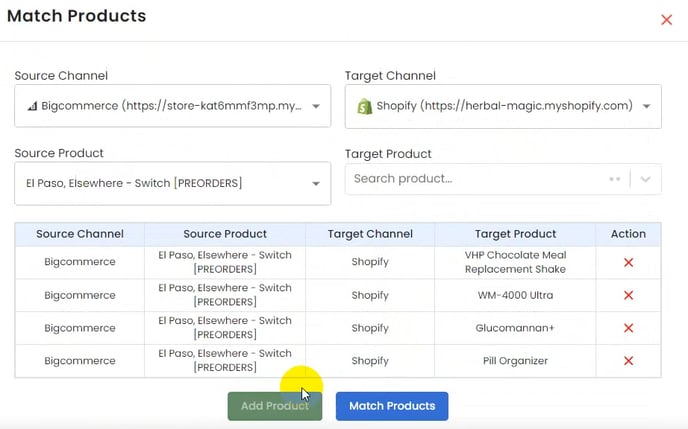Select the Glucomannan+ cell
The height and width of the screenshot is (429, 688).
(515, 328)
